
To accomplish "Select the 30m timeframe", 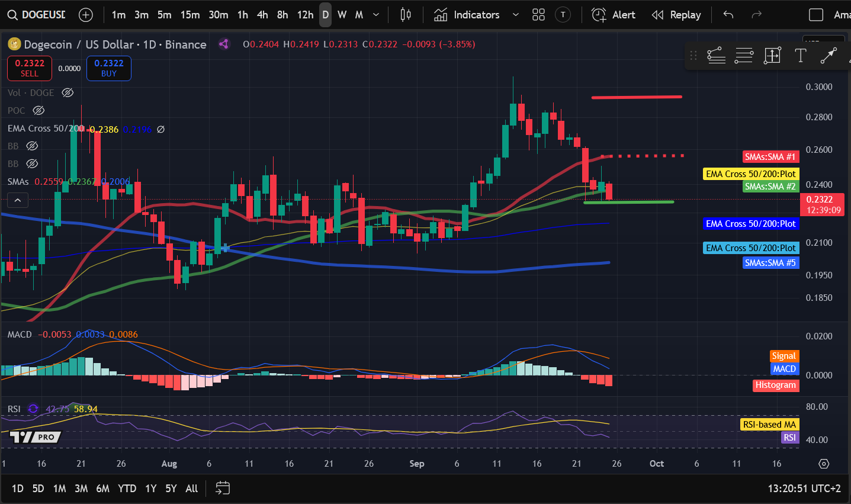I will [x=219, y=15].
